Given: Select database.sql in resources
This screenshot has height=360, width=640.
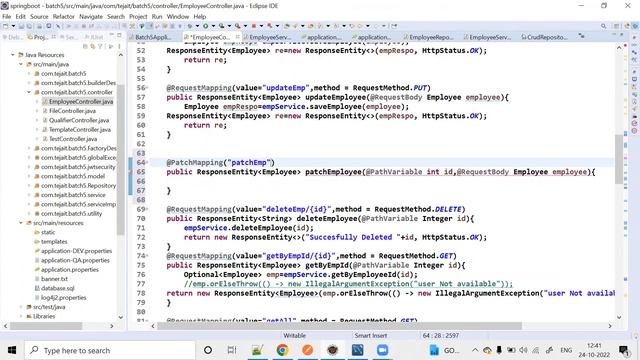Looking at the screenshot, I should tap(58, 288).
